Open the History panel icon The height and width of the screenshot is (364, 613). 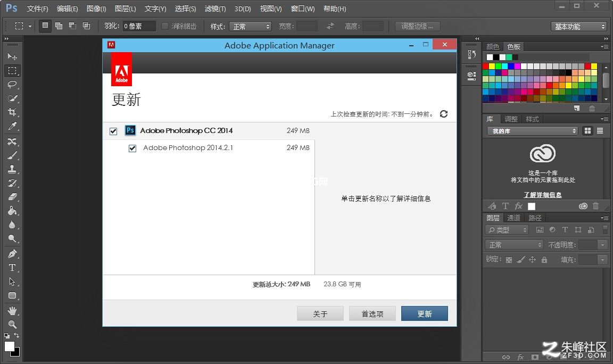coord(472,55)
